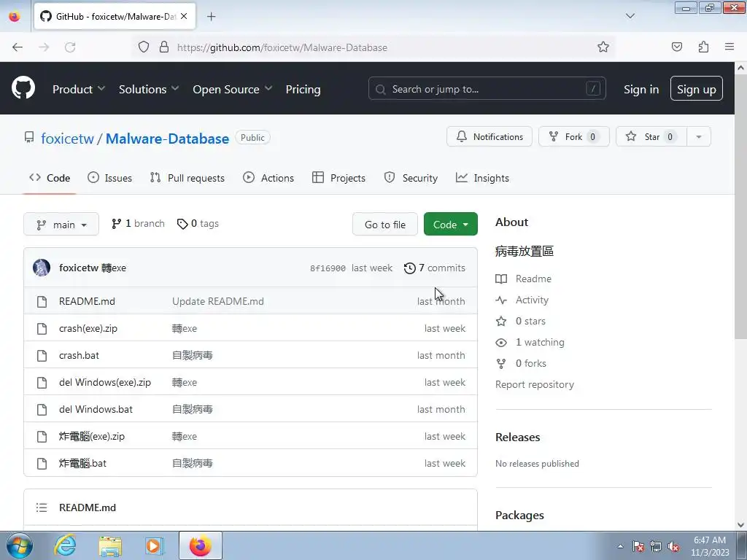
Task: Switch to the Pull requests tab
Action: pyautogui.click(x=187, y=178)
